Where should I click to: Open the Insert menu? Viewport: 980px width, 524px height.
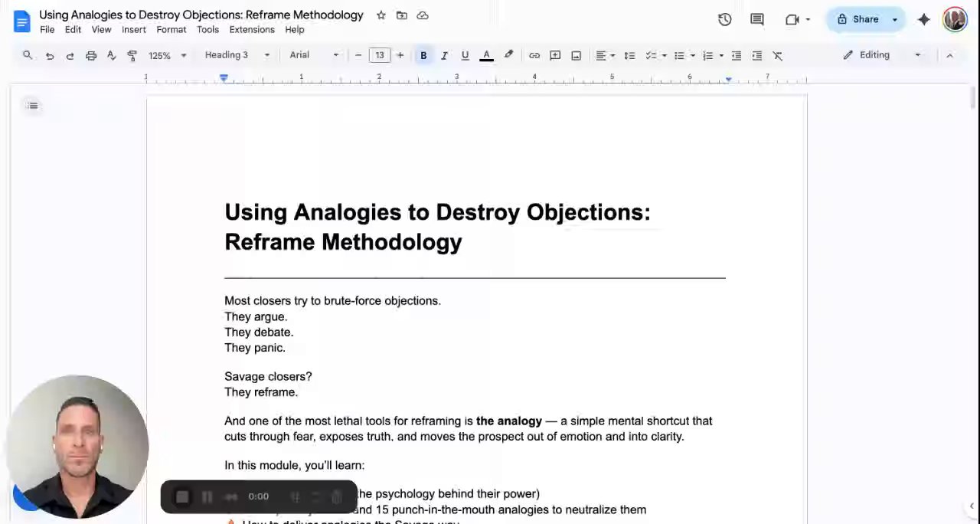134,30
